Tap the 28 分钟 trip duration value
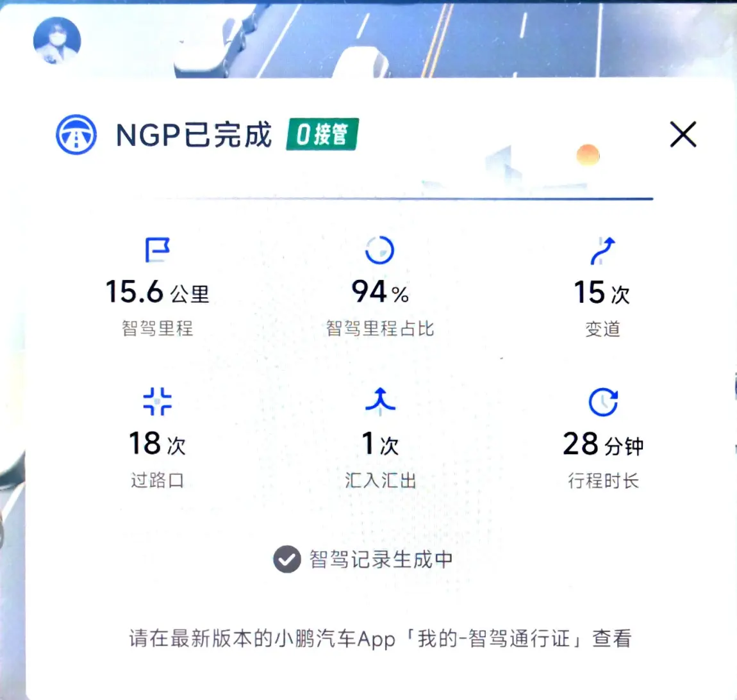737x700 pixels. (x=602, y=444)
